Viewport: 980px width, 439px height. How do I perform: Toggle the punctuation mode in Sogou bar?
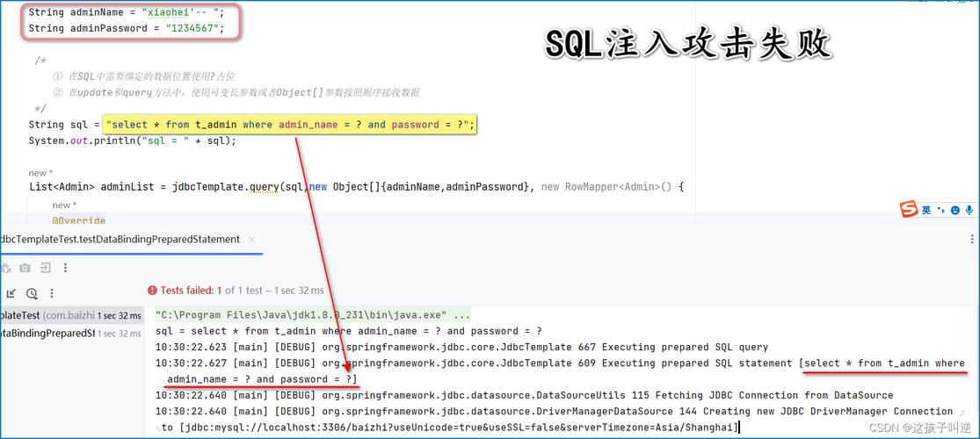[x=940, y=211]
